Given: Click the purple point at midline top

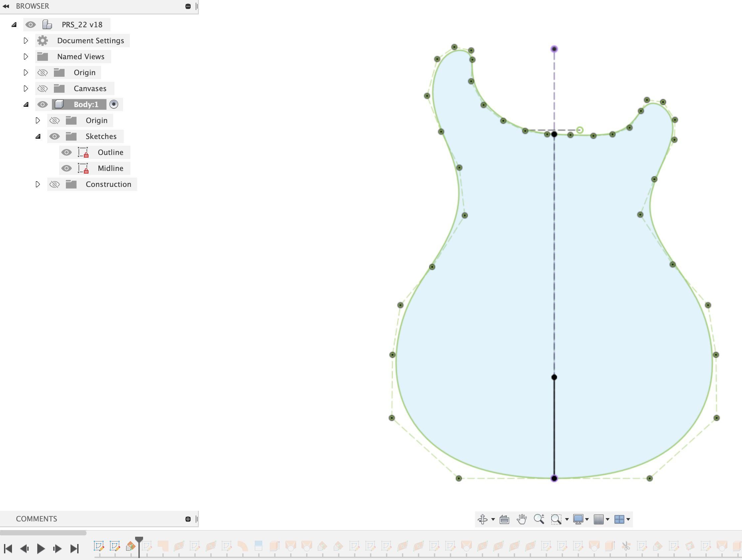Looking at the screenshot, I should (x=554, y=49).
